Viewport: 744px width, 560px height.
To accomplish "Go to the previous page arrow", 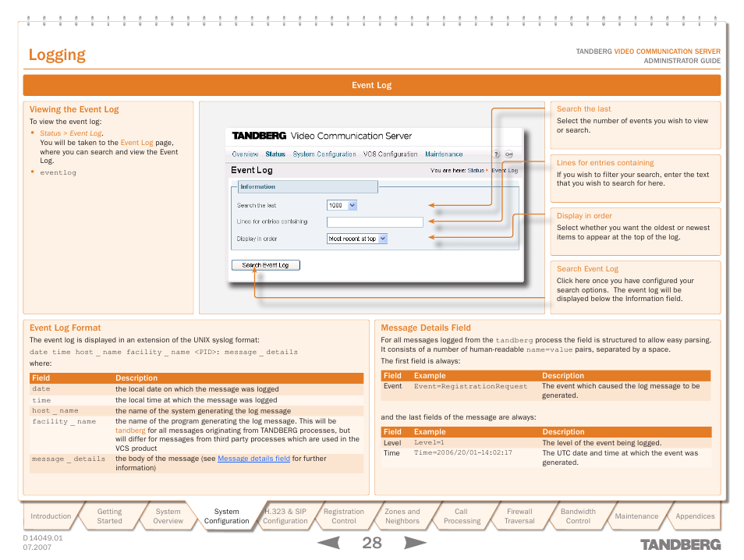I will point(329,542).
